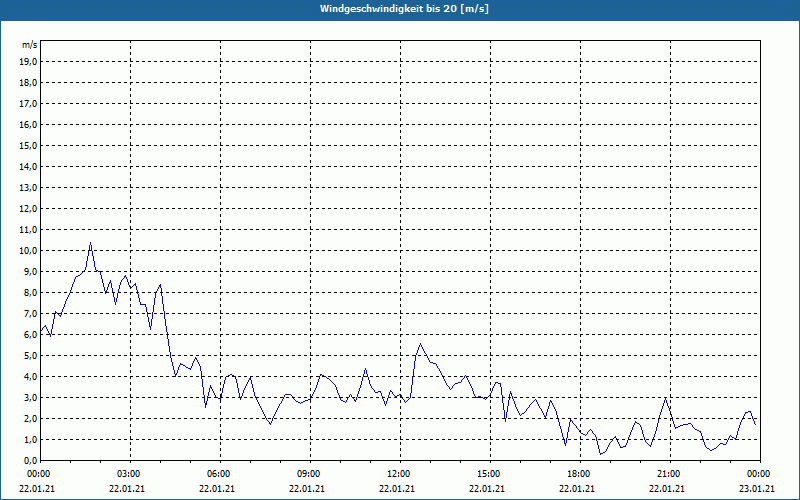Click the '0,0' y-axis origin label
Screen dimensions: 800x500
click(x=30, y=460)
